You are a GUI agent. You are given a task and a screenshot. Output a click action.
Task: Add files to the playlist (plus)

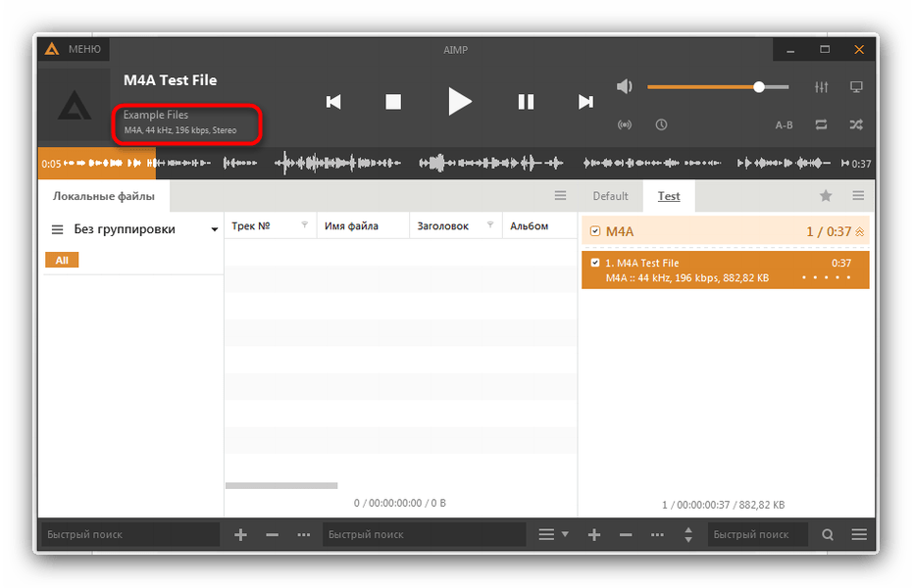[x=594, y=534]
